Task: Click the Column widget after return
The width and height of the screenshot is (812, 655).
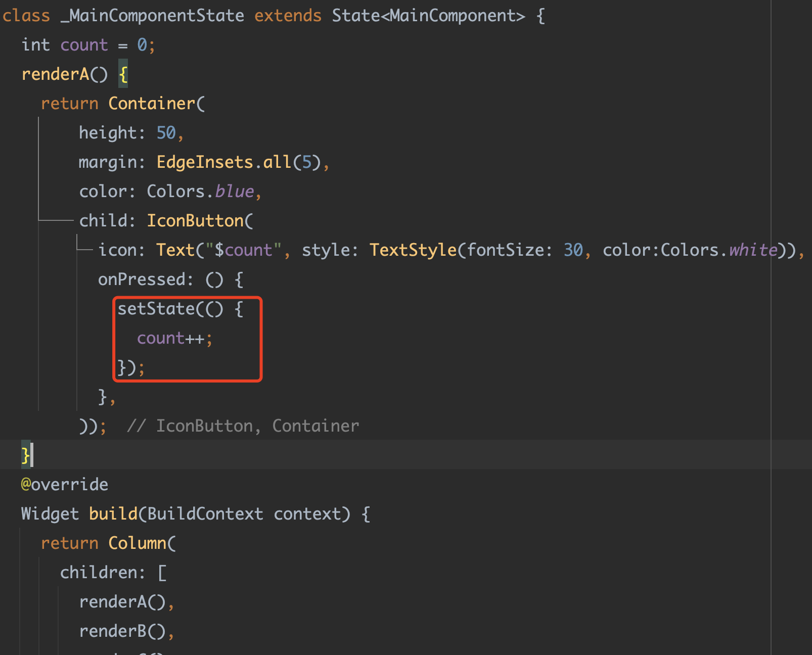Action: [x=140, y=542]
